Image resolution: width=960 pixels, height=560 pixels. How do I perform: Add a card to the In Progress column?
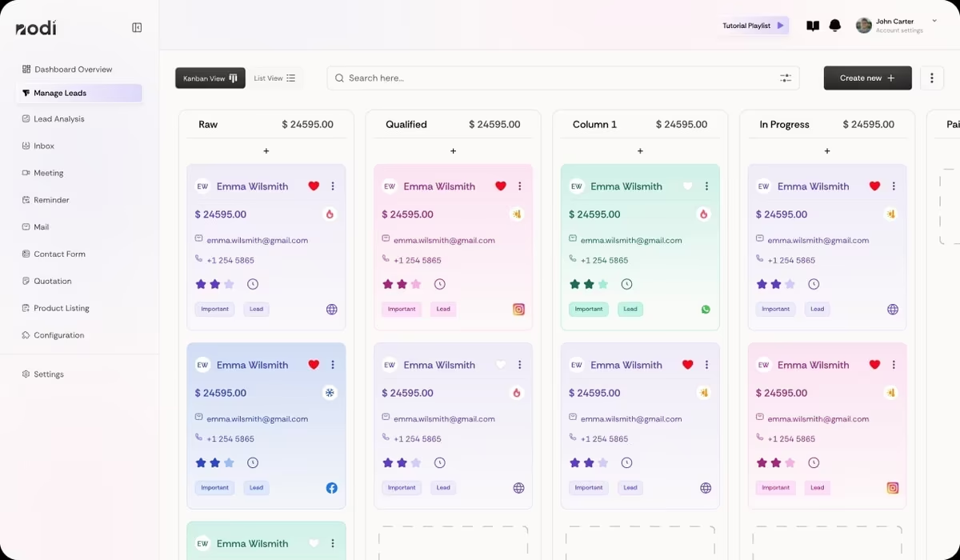[x=827, y=151]
